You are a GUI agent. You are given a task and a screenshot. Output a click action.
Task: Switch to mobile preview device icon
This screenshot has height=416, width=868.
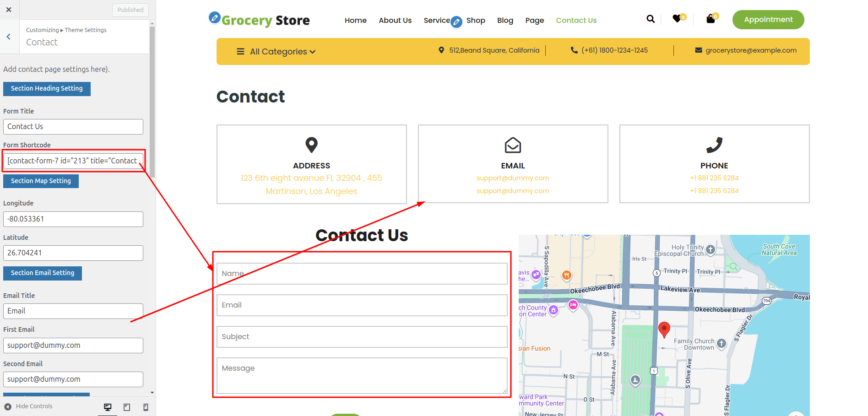[146, 407]
